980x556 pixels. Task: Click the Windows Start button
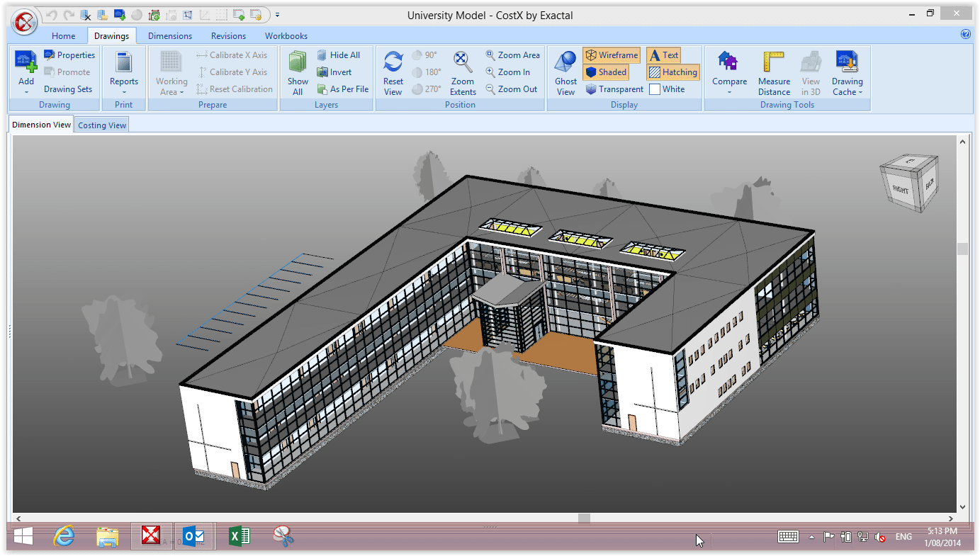22,537
